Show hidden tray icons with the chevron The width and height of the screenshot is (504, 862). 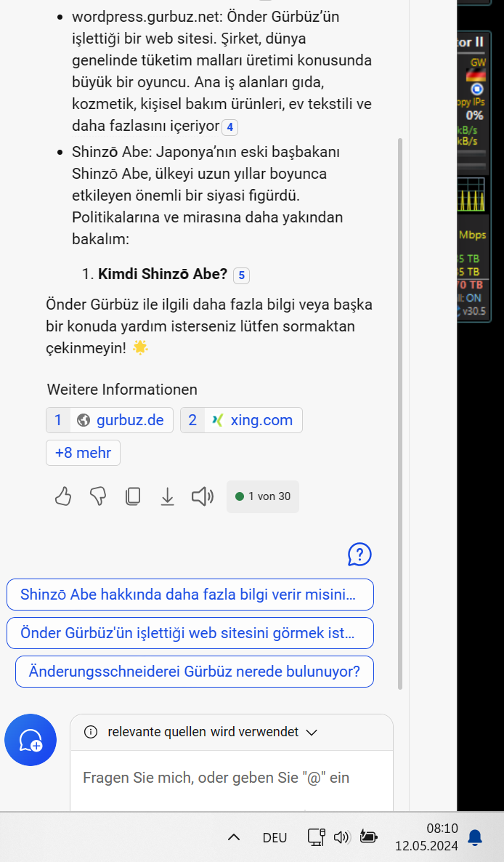click(x=234, y=837)
